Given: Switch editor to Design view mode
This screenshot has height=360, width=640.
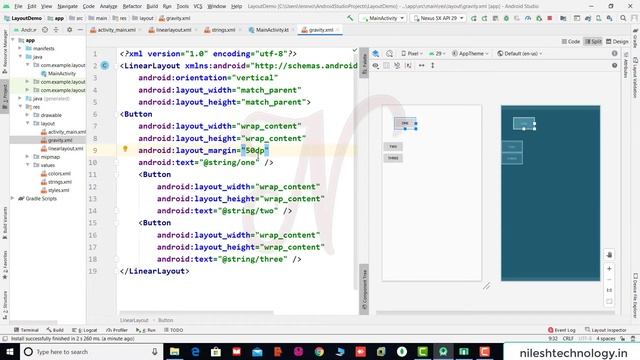Looking at the screenshot, I should click(x=617, y=42).
